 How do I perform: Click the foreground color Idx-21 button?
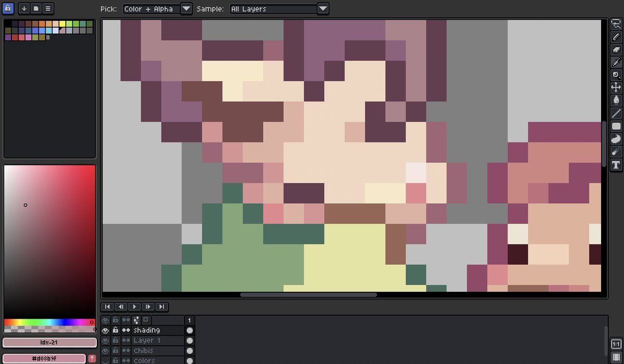[x=49, y=342]
